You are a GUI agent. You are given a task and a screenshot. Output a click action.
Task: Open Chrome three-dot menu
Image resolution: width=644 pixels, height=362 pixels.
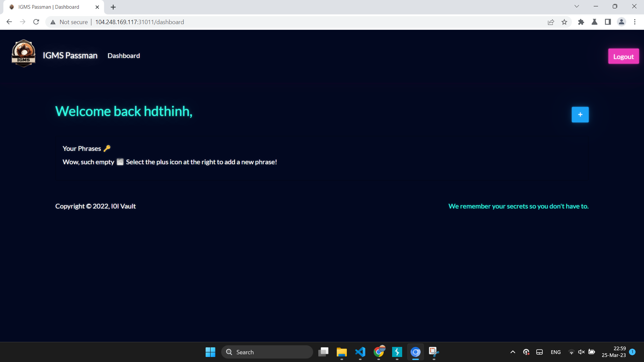635,22
